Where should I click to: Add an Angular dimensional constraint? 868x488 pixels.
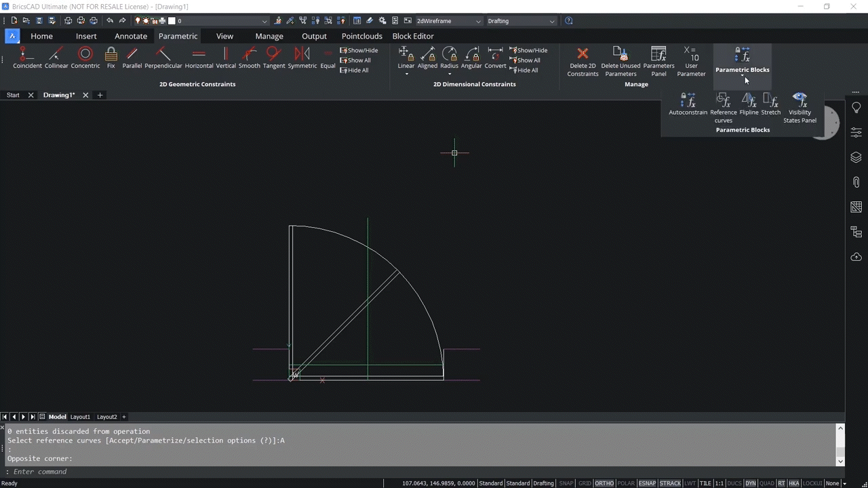point(471,58)
